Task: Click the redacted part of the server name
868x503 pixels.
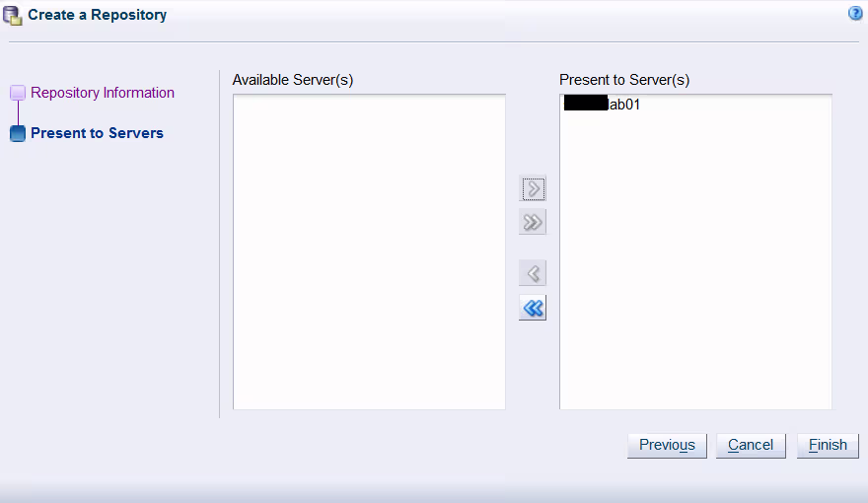Action: pos(585,104)
